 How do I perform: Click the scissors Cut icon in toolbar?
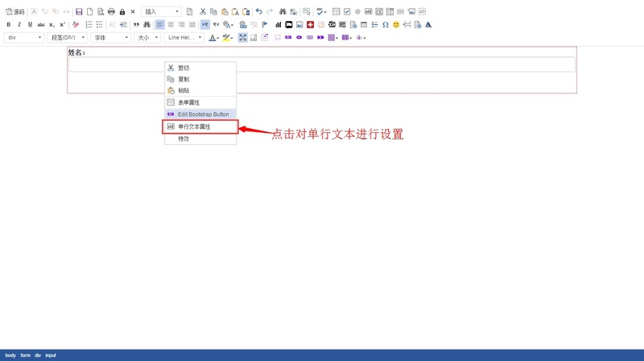pos(203,12)
